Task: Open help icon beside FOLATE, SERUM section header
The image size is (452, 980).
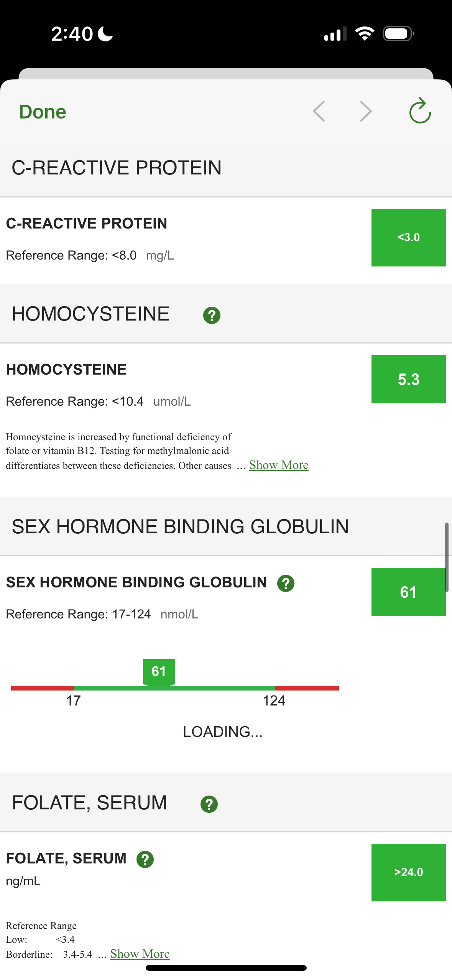Action: pyautogui.click(x=209, y=804)
